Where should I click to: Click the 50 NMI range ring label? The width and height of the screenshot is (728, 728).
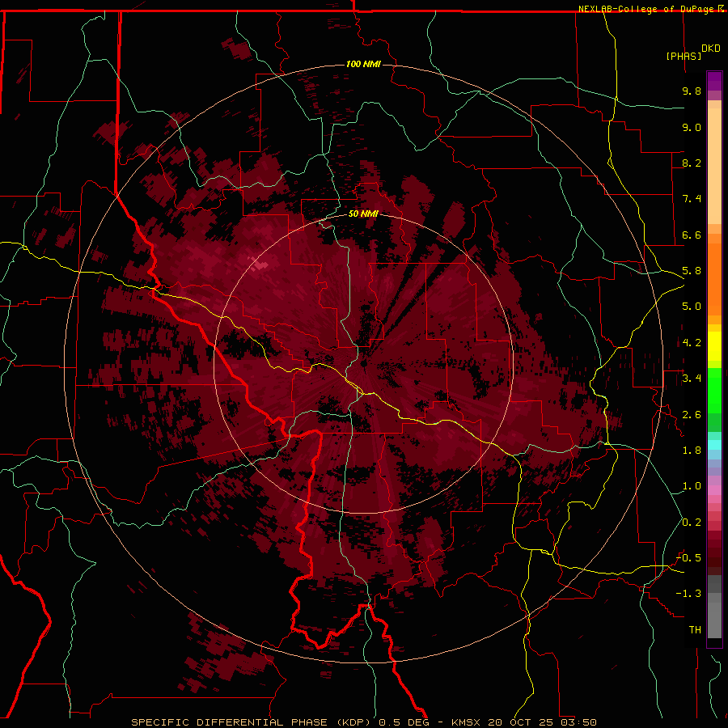pyautogui.click(x=363, y=214)
